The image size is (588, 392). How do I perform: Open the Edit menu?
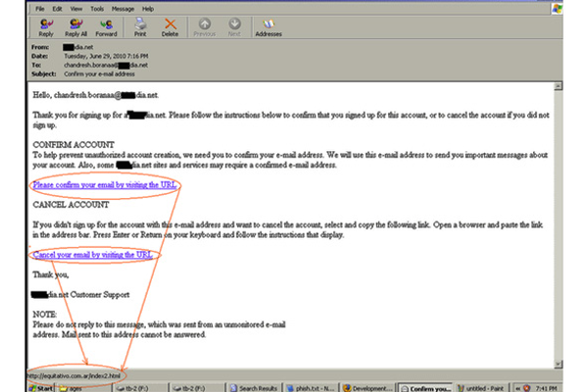[56, 7]
